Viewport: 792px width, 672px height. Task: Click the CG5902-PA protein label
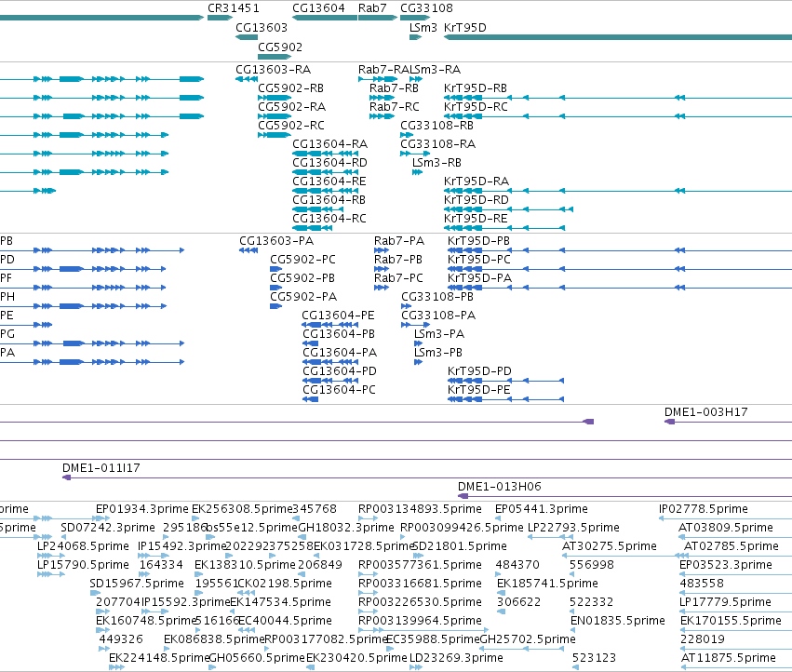[x=303, y=296]
